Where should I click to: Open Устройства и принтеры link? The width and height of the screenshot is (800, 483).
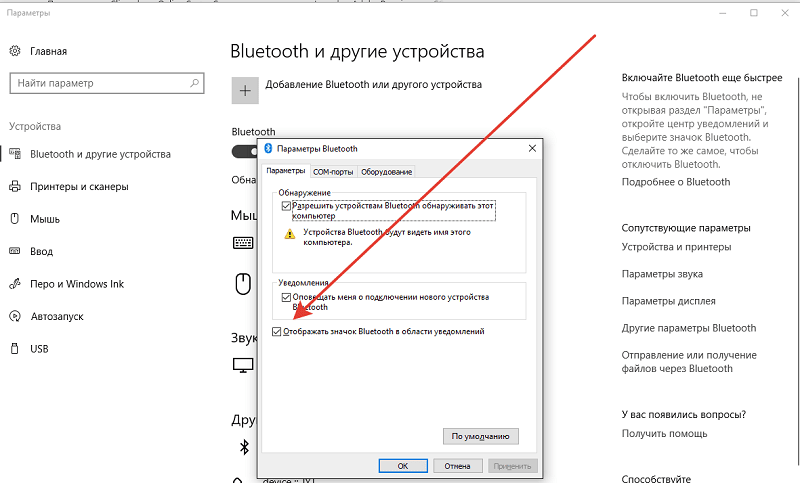pos(676,247)
